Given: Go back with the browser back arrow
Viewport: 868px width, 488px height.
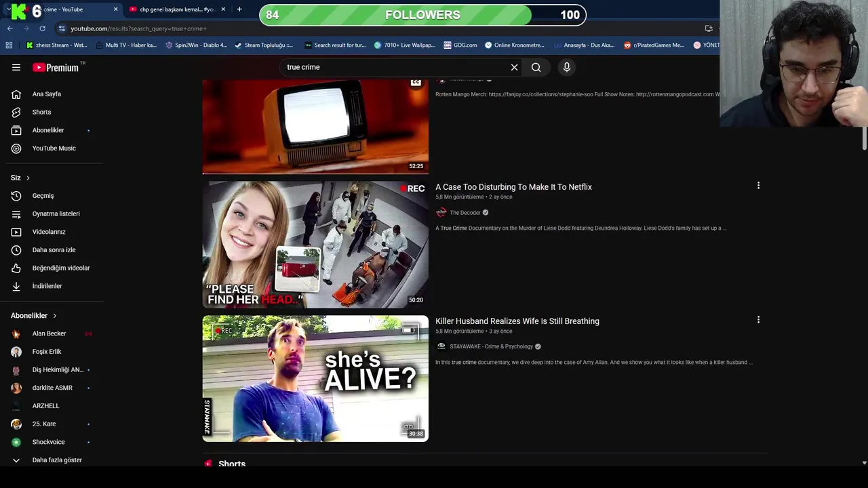Looking at the screenshot, I should pyautogui.click(x=9, y=28).
